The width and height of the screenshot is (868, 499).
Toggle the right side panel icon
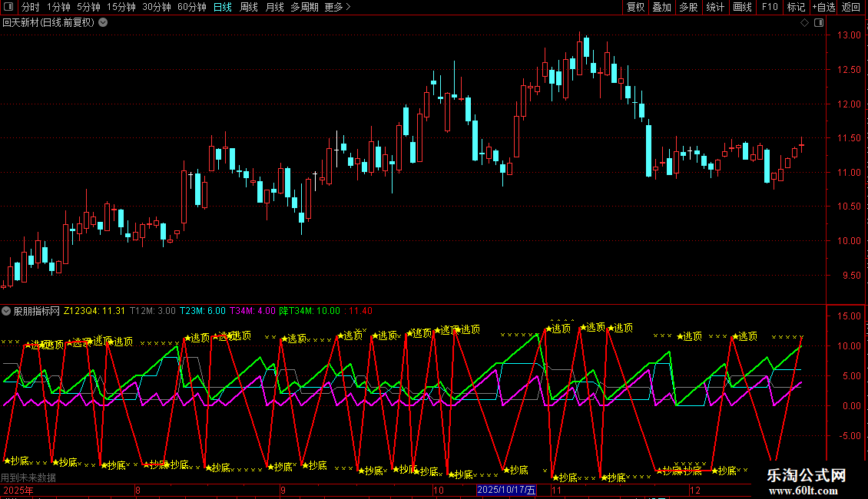819,23
